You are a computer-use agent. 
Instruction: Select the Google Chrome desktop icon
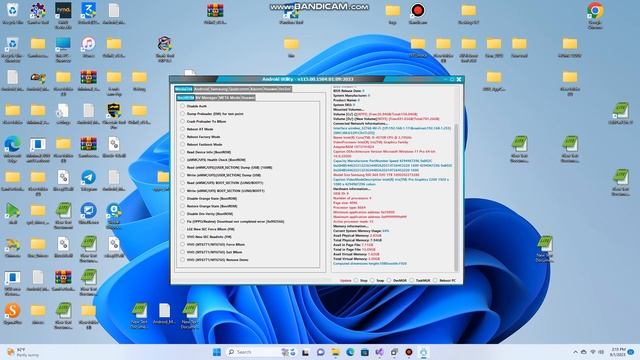click(595, 15)
